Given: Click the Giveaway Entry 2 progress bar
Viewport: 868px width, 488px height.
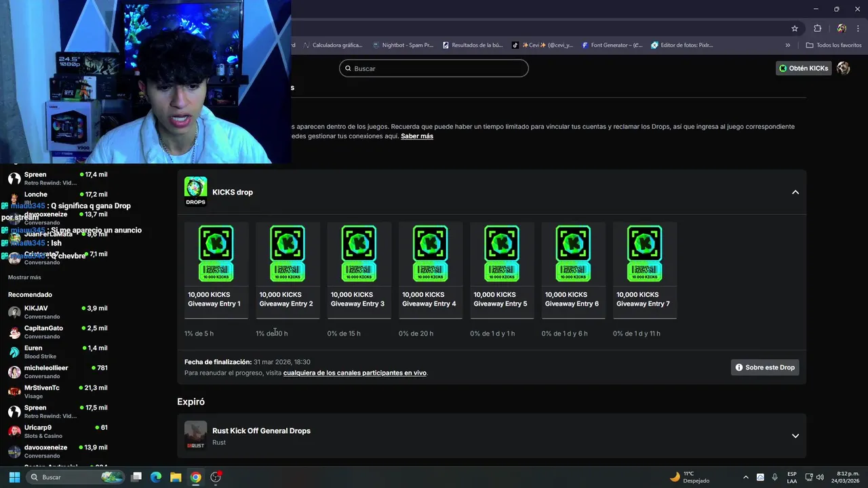Looking at the screenshot, I should click(288, 318).
